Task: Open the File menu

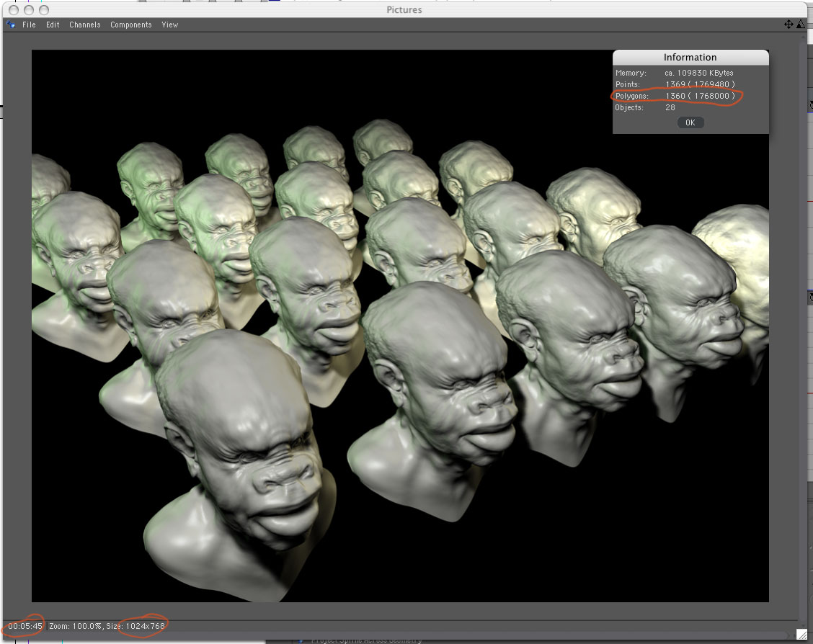Action: (29, 24)
